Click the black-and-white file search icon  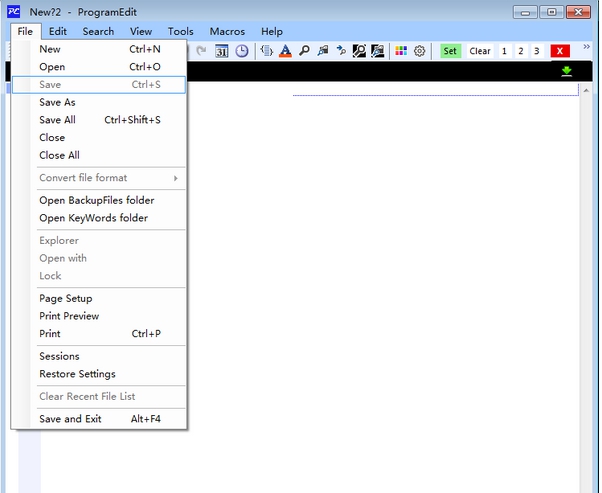377,51
